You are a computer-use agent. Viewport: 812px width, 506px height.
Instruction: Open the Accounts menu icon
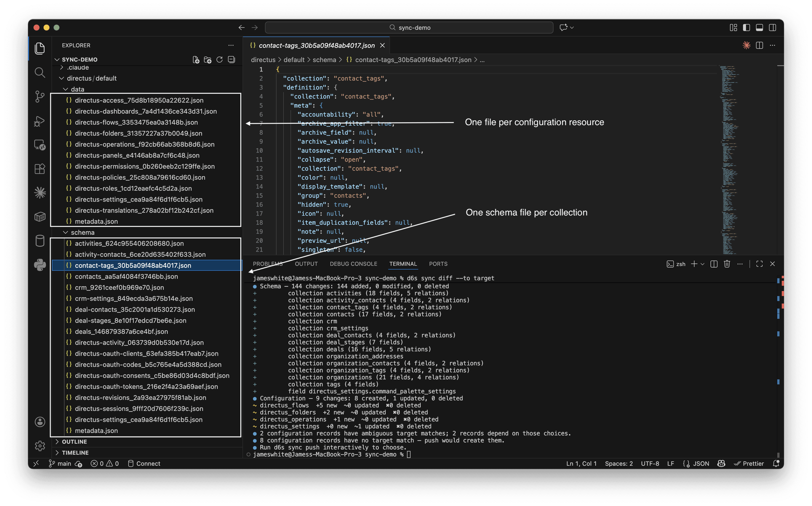(40, 422)
